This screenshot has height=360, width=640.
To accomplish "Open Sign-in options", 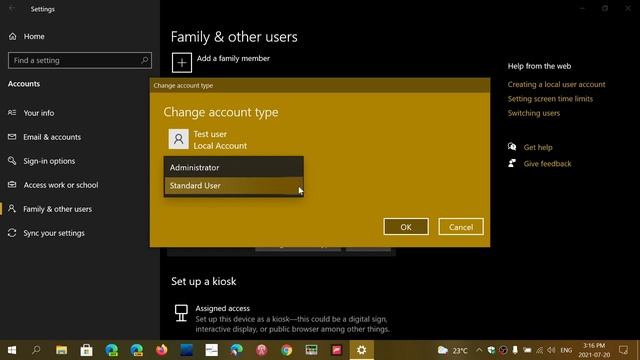I will coord(49,161).
